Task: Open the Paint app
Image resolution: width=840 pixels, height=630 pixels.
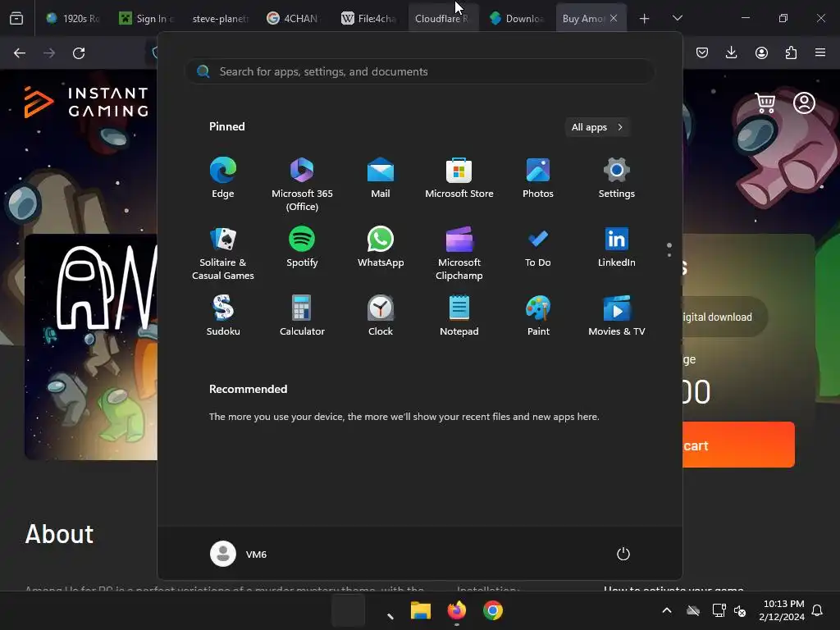Action: [538, 316]
